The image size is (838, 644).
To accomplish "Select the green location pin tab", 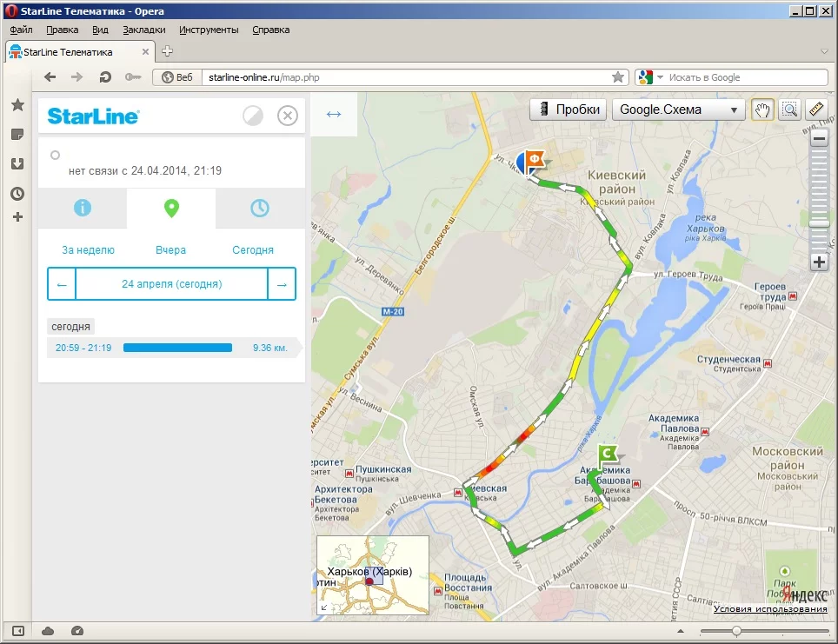I will (171, 208).
